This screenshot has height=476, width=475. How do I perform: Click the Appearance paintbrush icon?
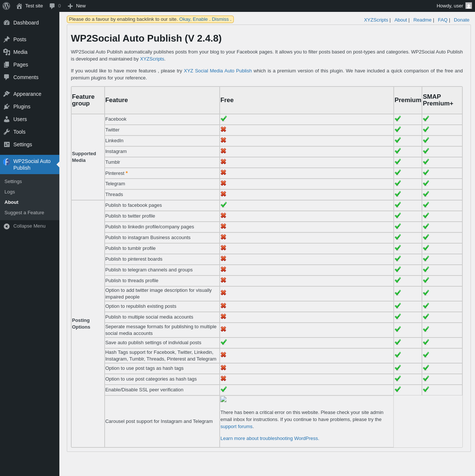click(x=7, y=94)
